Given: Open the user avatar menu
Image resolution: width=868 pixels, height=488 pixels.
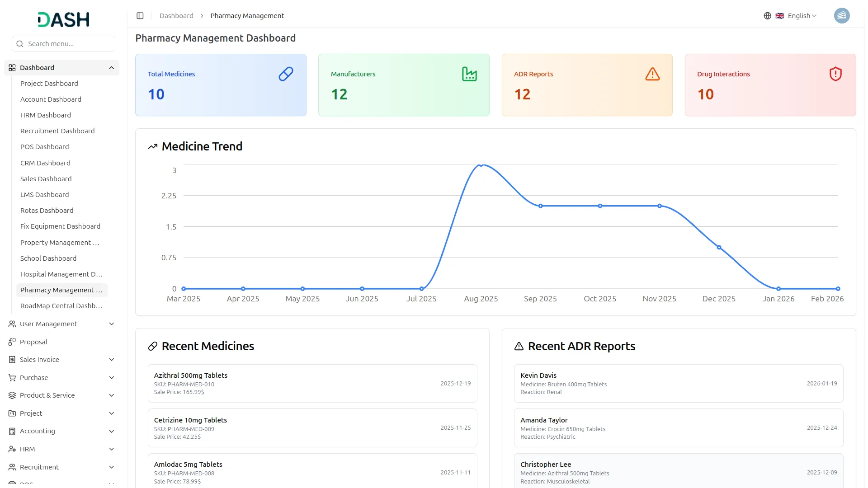Looking at the screenshot, I should [x=841, y=16].
